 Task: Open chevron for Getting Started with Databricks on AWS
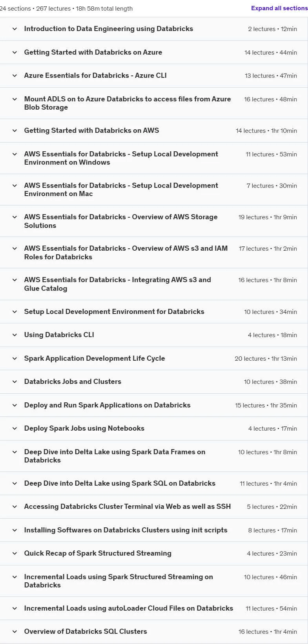(15, 130)
